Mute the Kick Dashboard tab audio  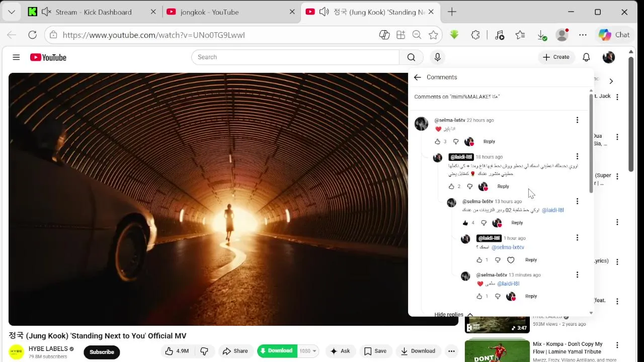[x=46, y=12]
